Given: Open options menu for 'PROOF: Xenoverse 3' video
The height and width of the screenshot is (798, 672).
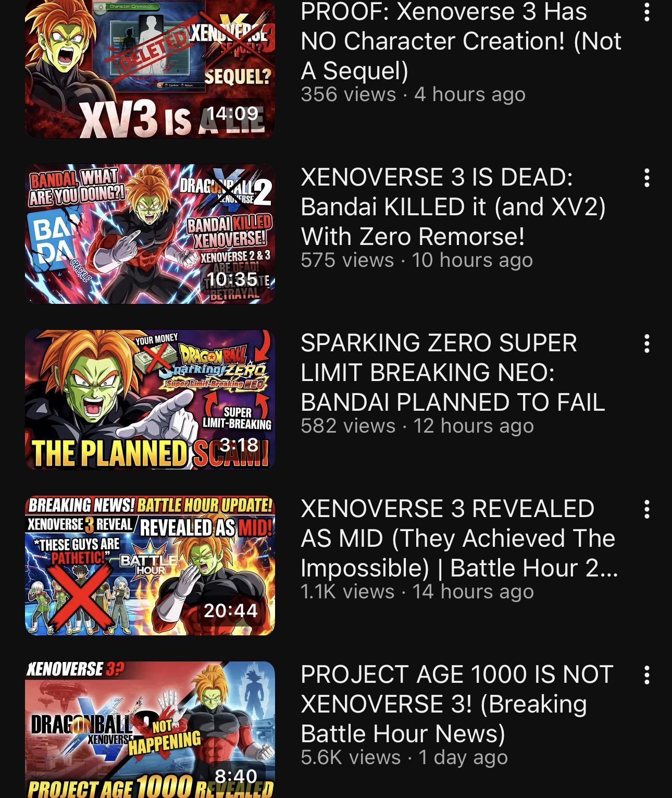Looking at the screenshot, I should click(x=646, y=12).
